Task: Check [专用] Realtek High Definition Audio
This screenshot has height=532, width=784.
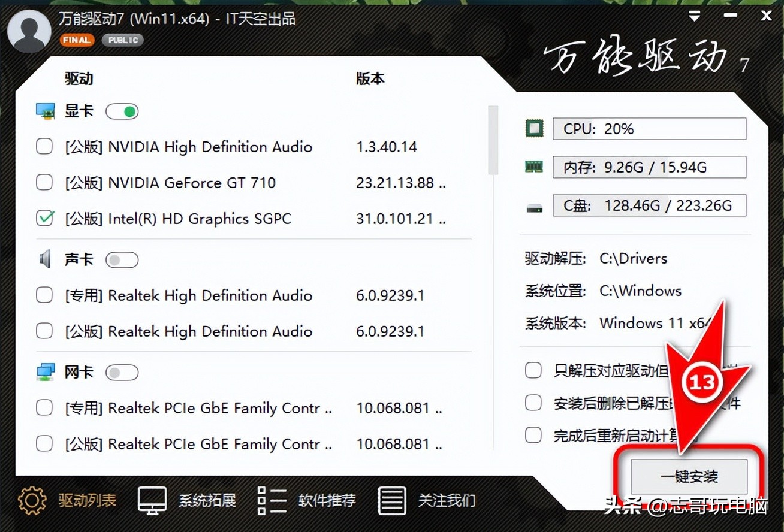Action: coord(44,295)
